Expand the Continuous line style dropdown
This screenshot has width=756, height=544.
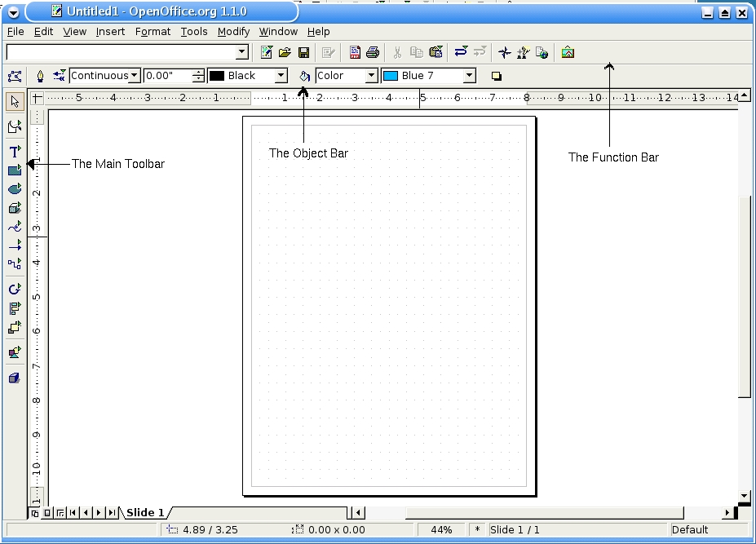[x=135, y=76]
